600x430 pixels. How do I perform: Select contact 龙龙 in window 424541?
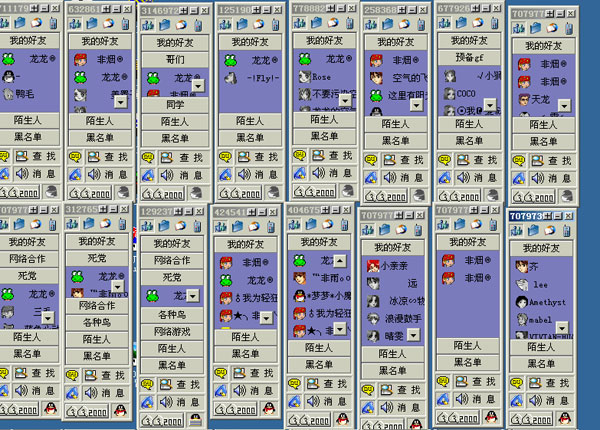[246, 280]
